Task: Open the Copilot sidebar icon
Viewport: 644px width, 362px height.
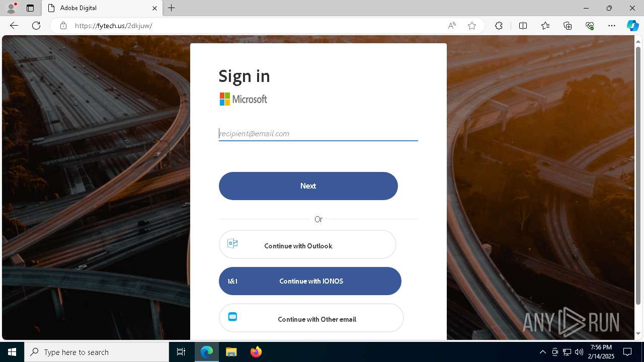Action: click(x=632, y=26)
